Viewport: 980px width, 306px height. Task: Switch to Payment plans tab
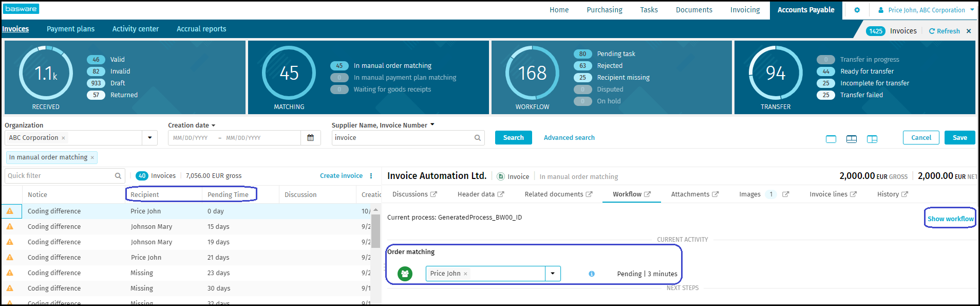tap(70, 29)
